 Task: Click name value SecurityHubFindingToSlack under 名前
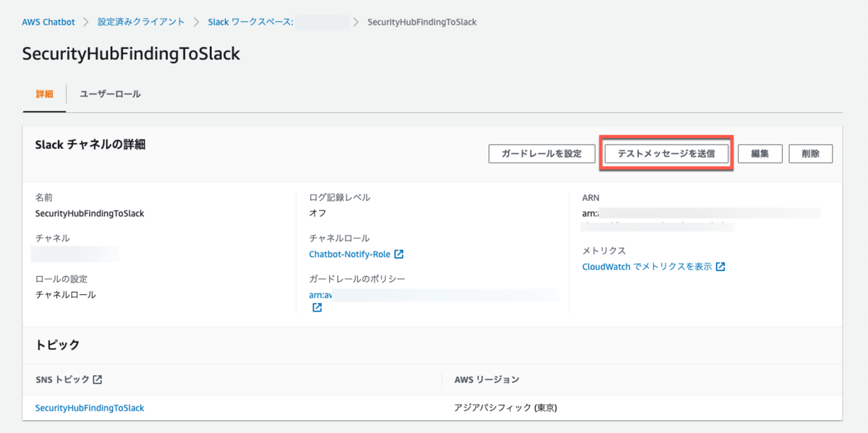pyautogui.click(x=90, y=213)
